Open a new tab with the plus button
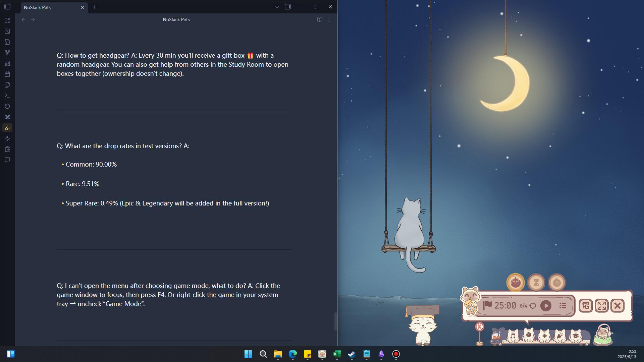The width and height of the screenshot is (644, 362). tap(94, 7)
